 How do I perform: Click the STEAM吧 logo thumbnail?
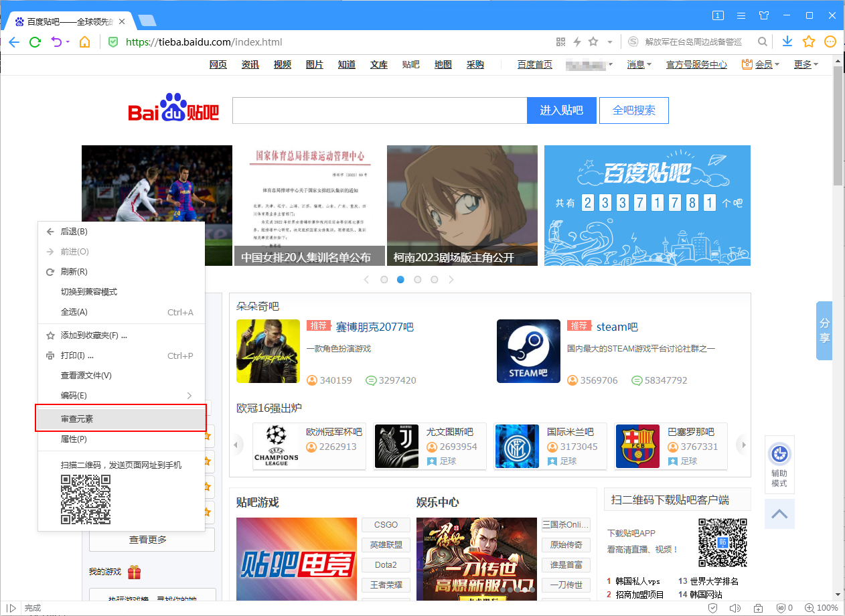pos(528,351)
